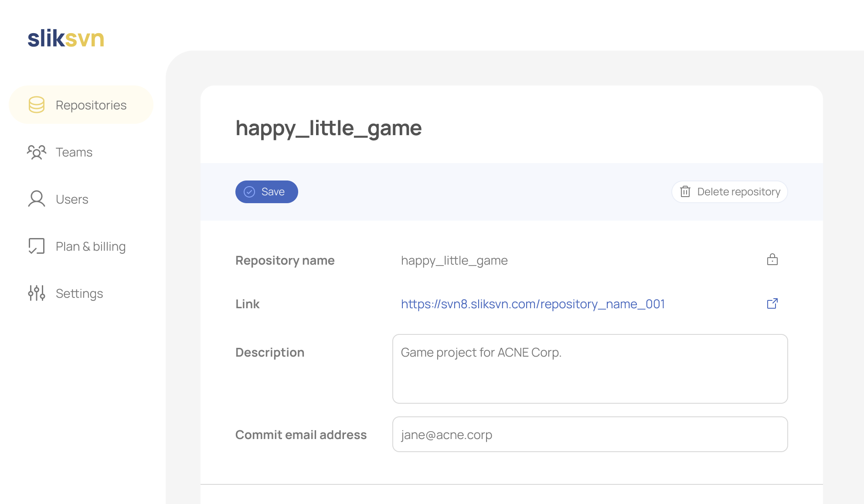The height and width of the screenshot is (504, 864).
Task: Click the Delete repository button
Action: click(x=730, y=192)
